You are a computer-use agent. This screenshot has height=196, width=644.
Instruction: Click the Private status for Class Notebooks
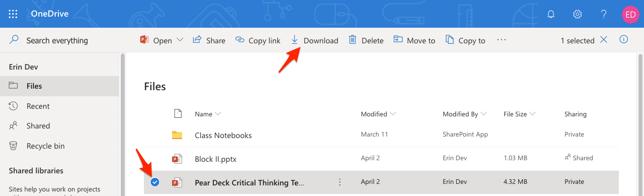click(574, 135)
